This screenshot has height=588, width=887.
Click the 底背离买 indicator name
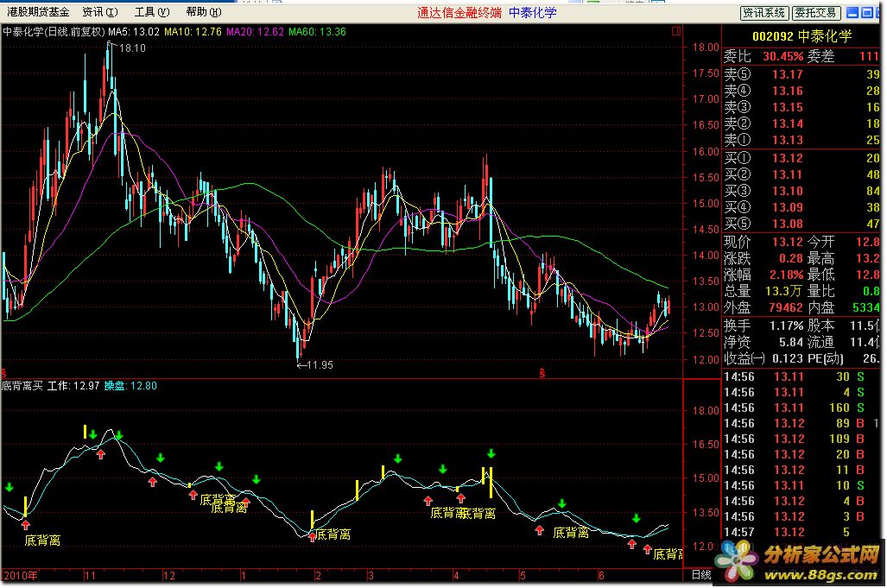22,386
